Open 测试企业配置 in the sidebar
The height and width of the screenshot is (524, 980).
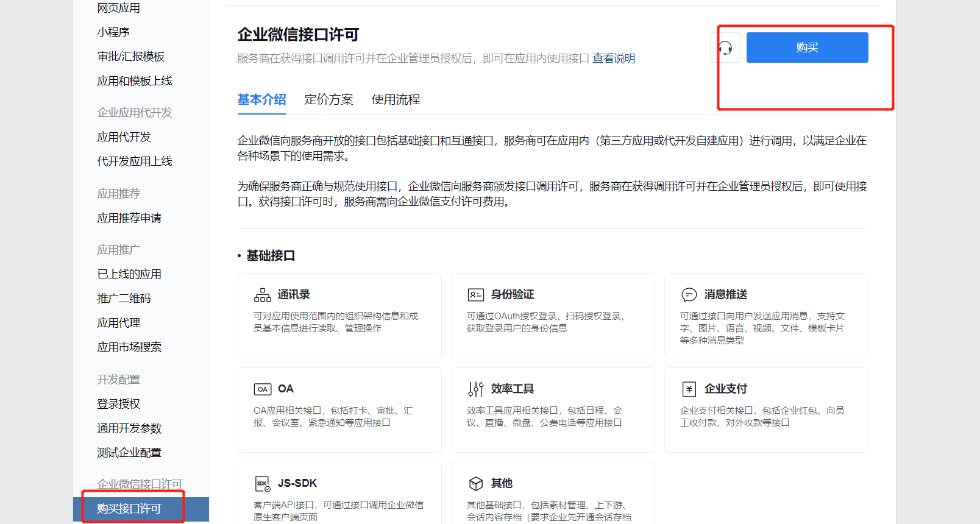[x=130, y=453]
